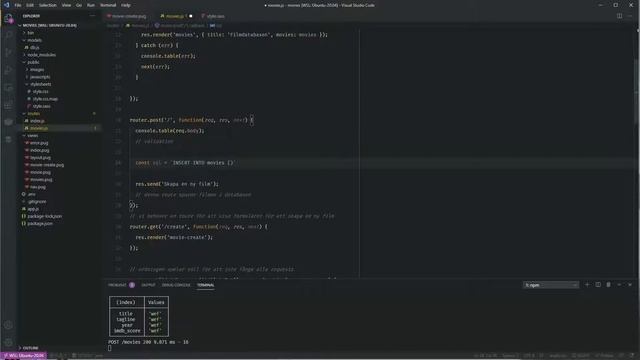
Task: Collapse the stylesheets folder
Action: point(40,84)
